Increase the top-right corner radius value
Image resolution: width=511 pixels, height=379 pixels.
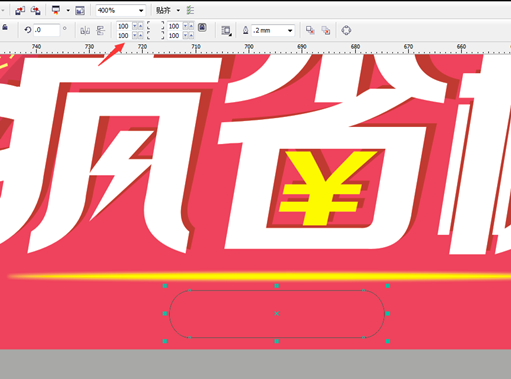(191, 26)
